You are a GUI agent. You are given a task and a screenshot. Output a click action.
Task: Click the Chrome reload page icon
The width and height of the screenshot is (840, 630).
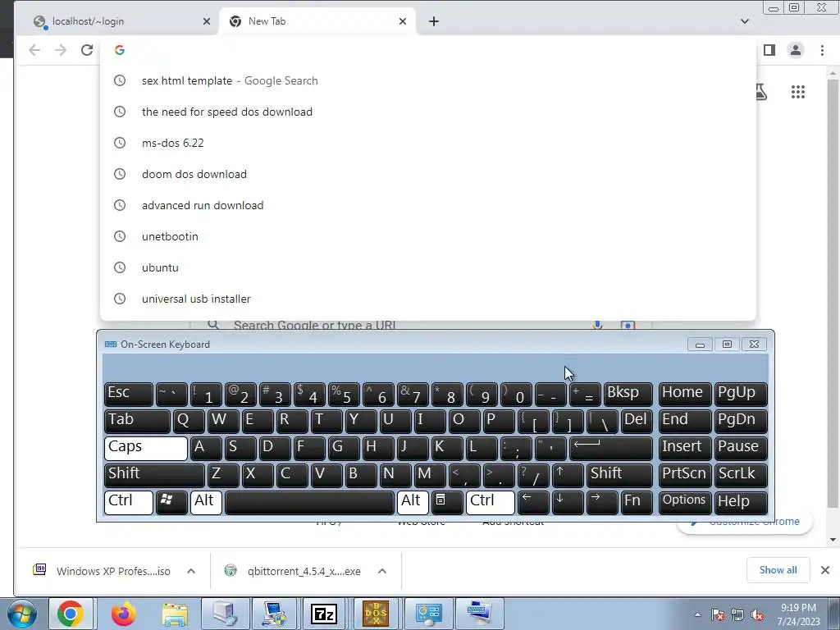coord(87,50)
